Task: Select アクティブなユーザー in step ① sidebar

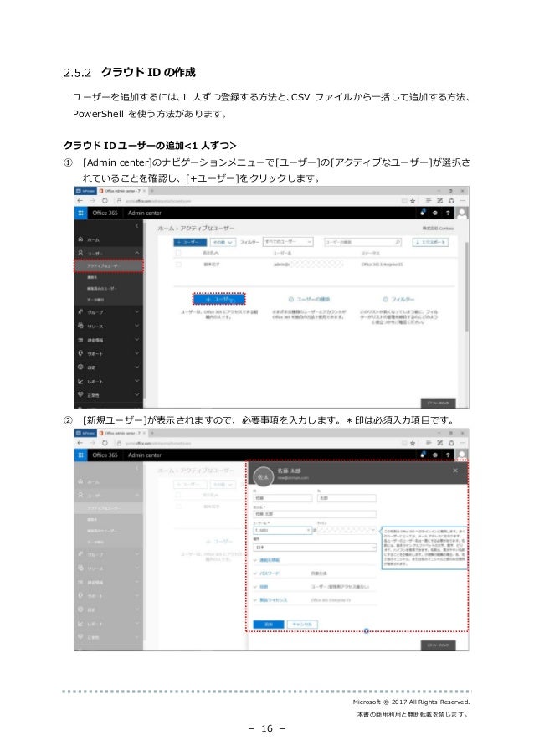Action: tap(109, 266)
